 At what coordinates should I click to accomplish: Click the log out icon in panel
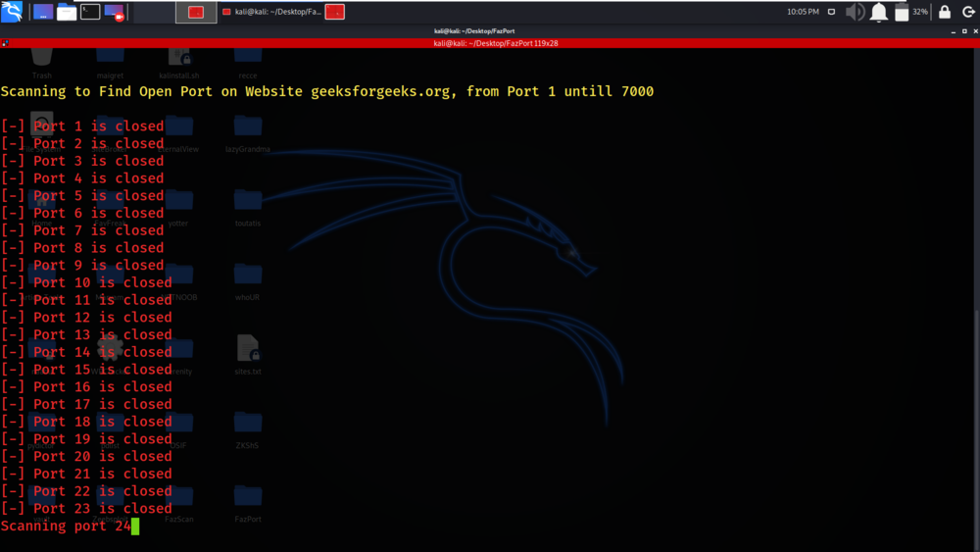(x=968, y=12)
